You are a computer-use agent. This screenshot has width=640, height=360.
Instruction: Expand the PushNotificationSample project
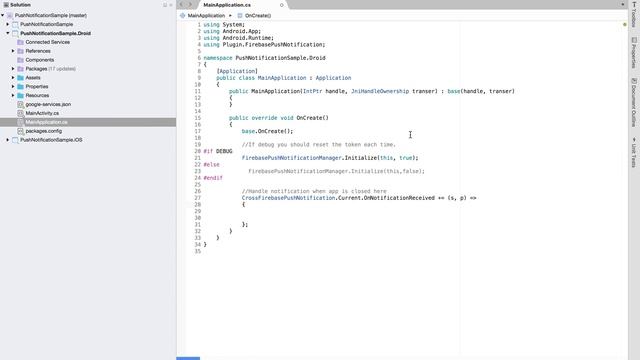tap(8, 24)
